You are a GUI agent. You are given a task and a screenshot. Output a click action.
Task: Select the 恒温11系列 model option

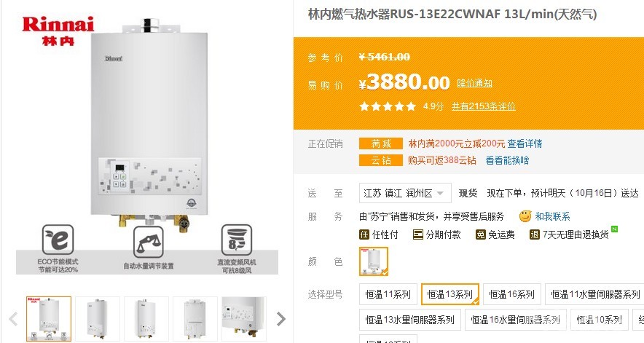coord(388,294)
